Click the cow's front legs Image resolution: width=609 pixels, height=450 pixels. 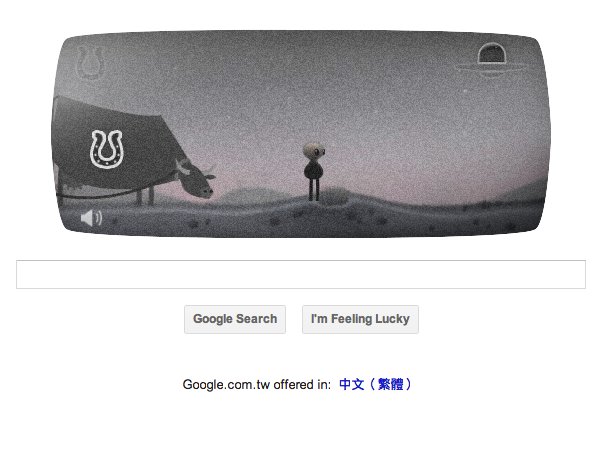(145, 196)
